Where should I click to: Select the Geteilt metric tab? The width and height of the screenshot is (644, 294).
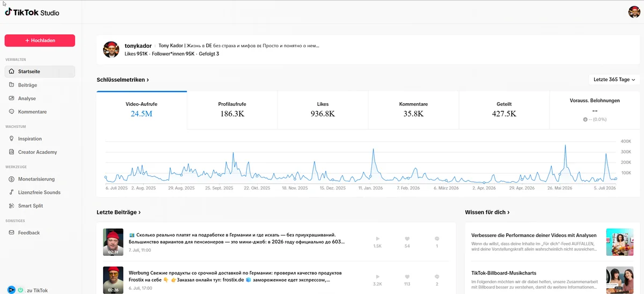(504, 110)
